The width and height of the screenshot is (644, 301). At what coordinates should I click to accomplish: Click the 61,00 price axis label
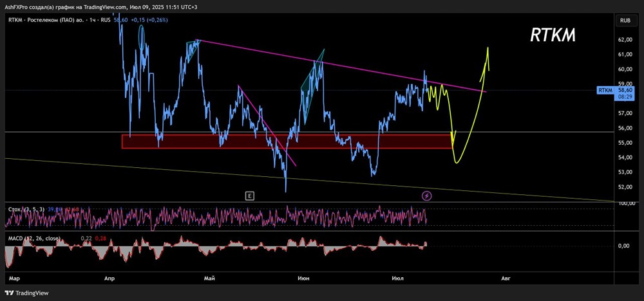(624, 55)
